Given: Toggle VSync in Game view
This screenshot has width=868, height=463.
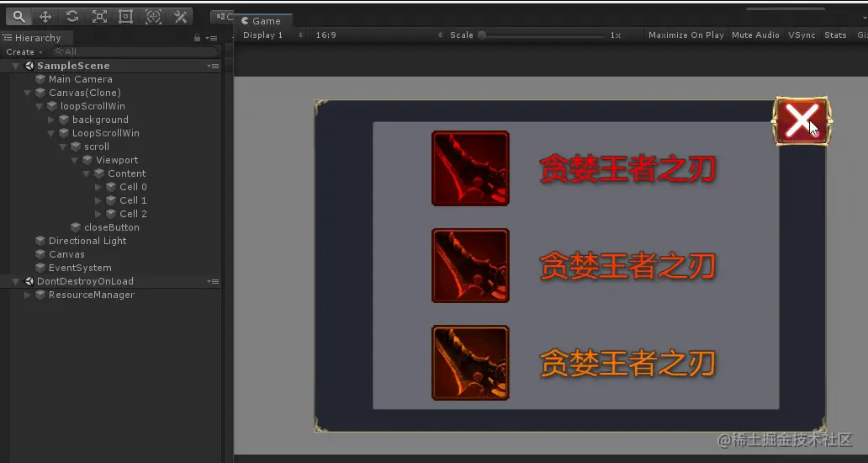Looking at the screenshot, I should [x=802, y=35].
